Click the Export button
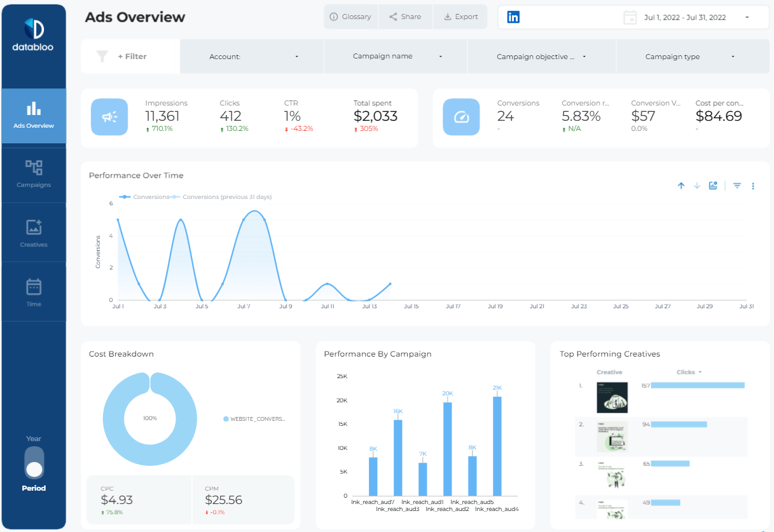Viewport: 774px width, 532px height. point(460,17)
